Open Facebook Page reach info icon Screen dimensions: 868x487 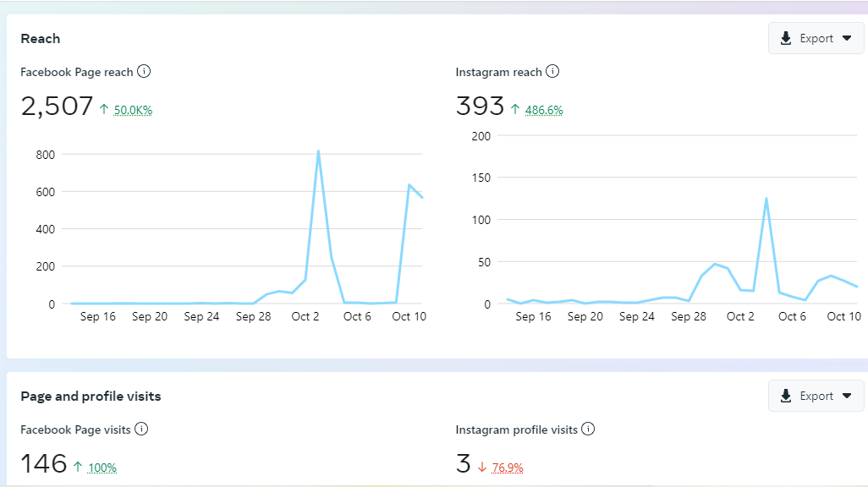coord(144,71)
